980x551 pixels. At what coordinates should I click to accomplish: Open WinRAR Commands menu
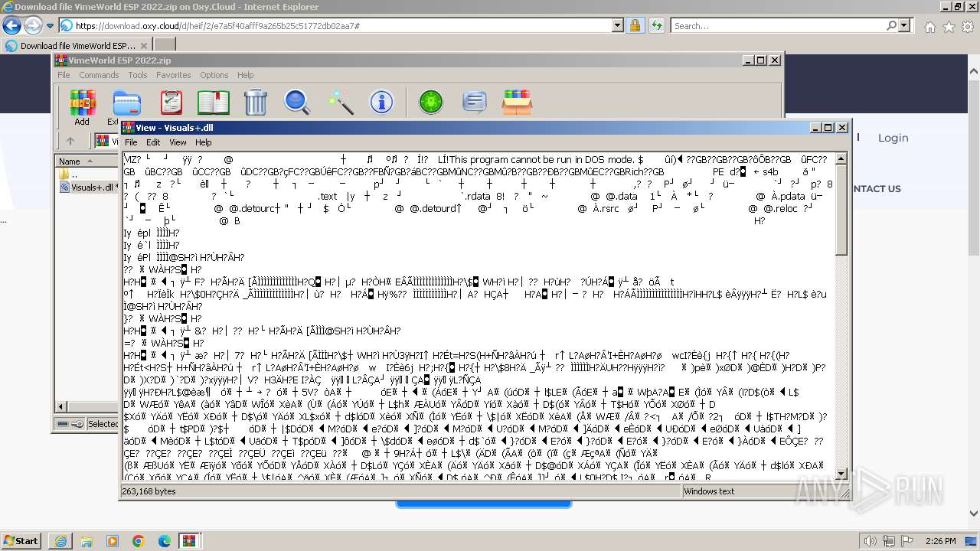tap(99, 75)
